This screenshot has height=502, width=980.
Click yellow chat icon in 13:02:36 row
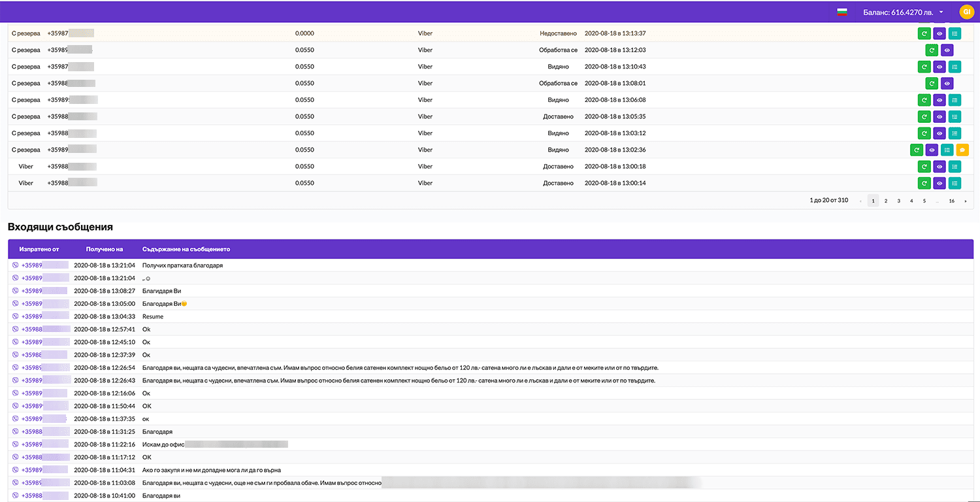coord(962,150)
